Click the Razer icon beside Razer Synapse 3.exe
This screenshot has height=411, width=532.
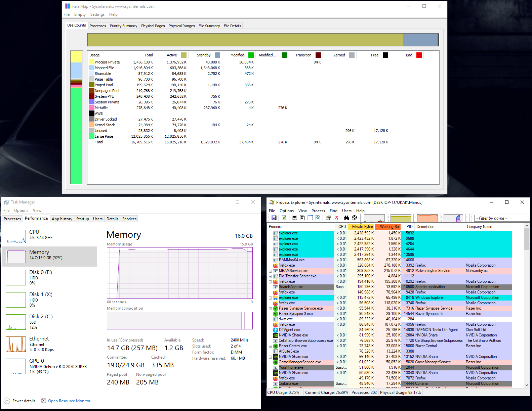tap(275, 314)
